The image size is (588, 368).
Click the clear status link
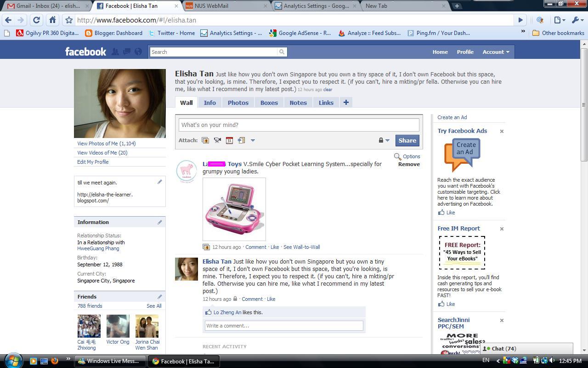click(328, 90)
